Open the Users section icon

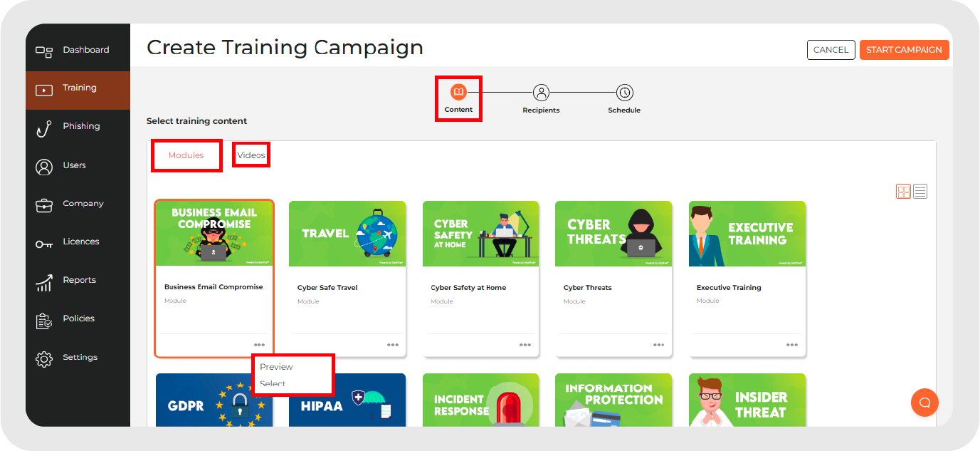[43, 165]
